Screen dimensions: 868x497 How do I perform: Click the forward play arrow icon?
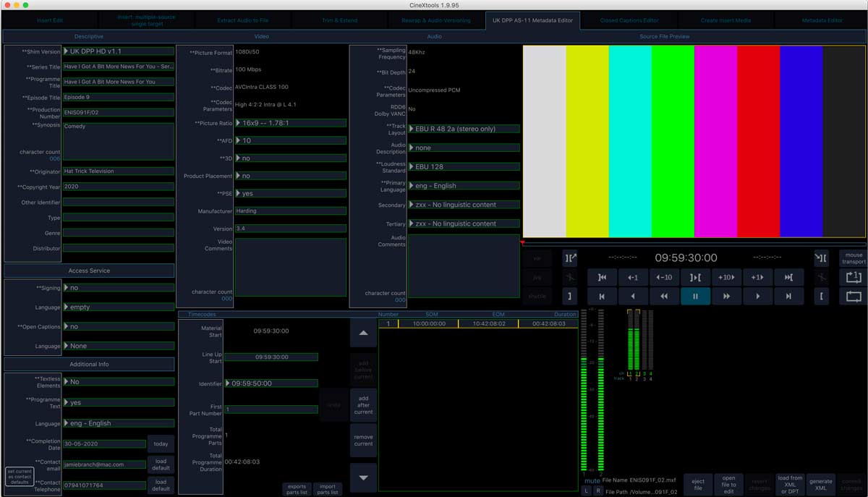(757, 296)
